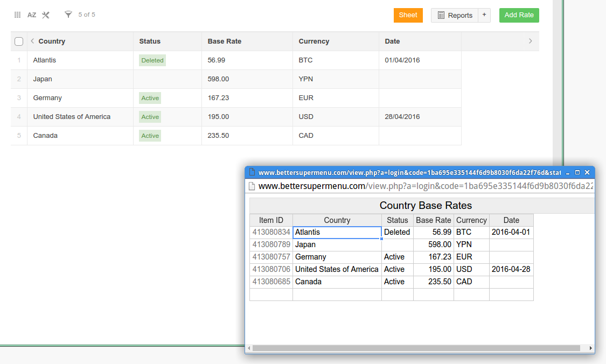This screenshot has width=606, height=364.
Task: Click the Reports list icon
Action: [x=441, y=16]
